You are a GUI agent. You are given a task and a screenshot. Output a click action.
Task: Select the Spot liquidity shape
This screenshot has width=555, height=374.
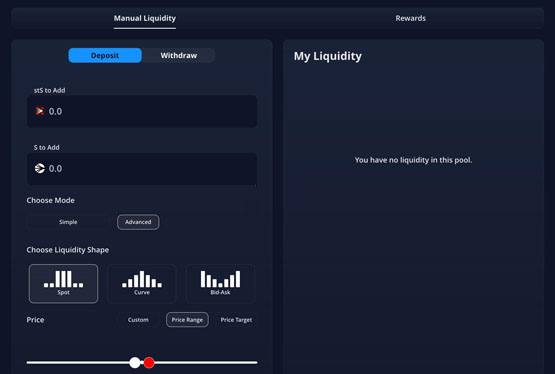click(63, 283)
